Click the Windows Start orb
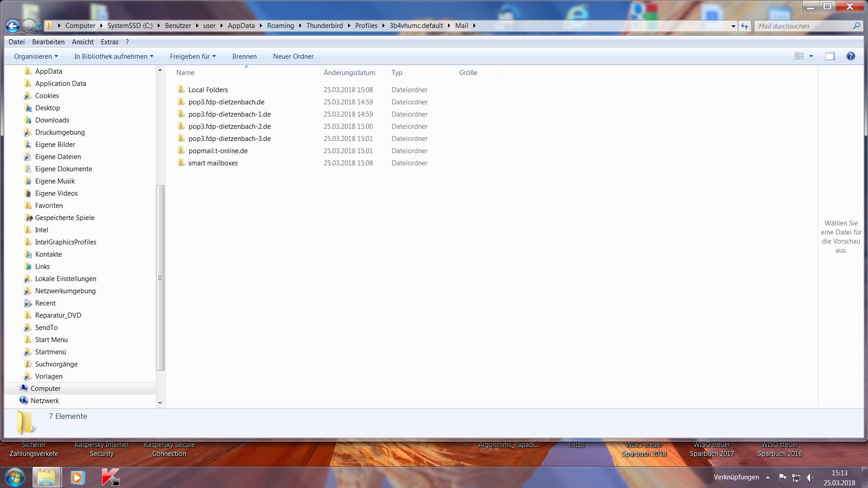The height and width of the screenshot is (488, 868). 14,477
